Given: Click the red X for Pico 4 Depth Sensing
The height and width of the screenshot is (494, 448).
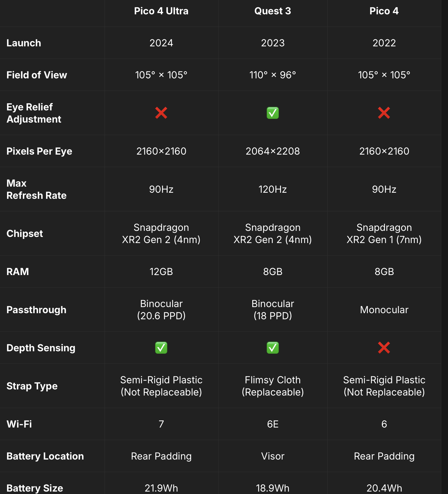Looking at the screenshot, I should [x=384, y=348].
